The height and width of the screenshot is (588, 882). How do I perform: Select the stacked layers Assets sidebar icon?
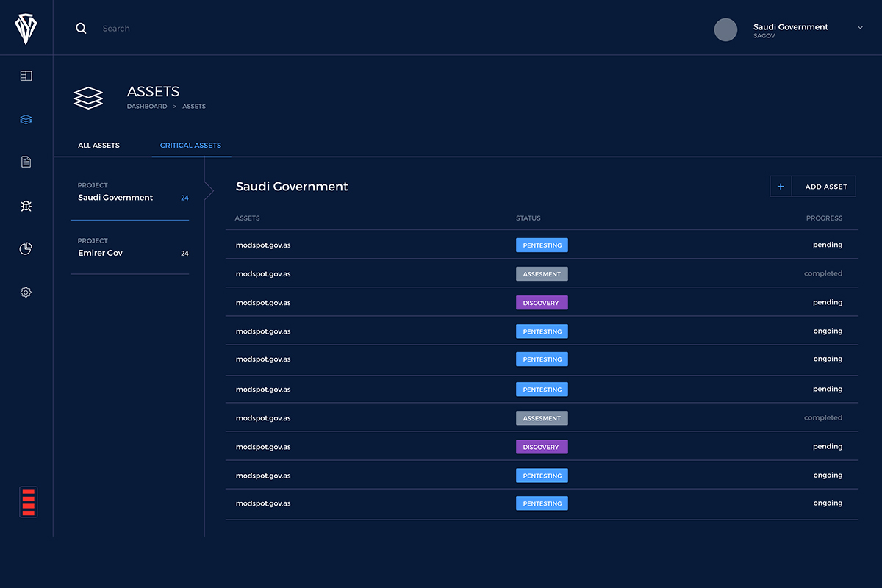[26, 119]
